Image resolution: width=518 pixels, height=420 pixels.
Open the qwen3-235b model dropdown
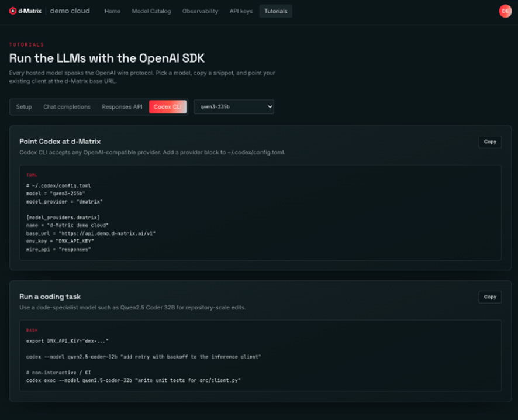pos(233,106)
